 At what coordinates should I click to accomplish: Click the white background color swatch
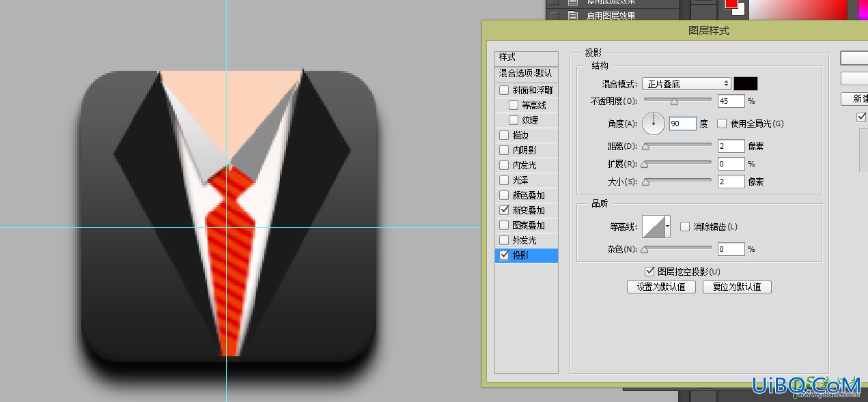point(742,11)
